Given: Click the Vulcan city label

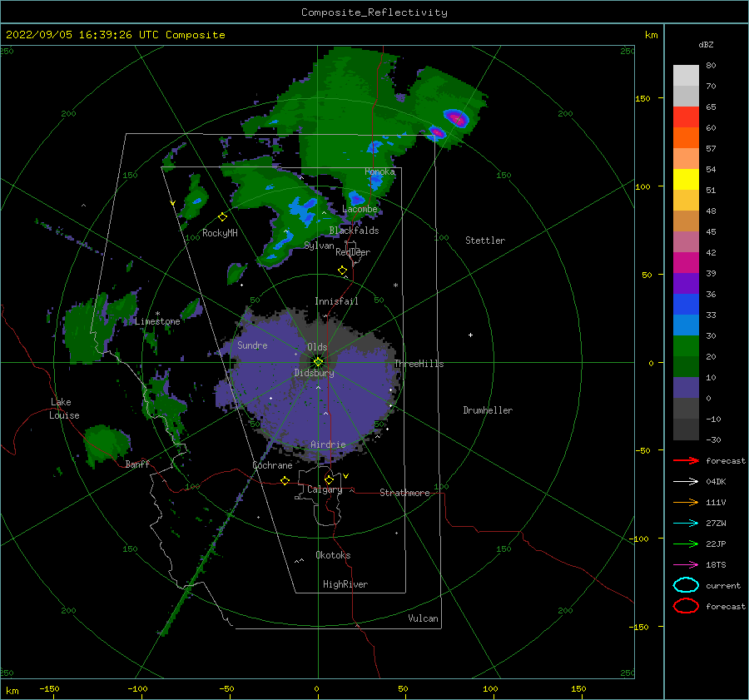Looking at the screenshot, I should [423, 618].
